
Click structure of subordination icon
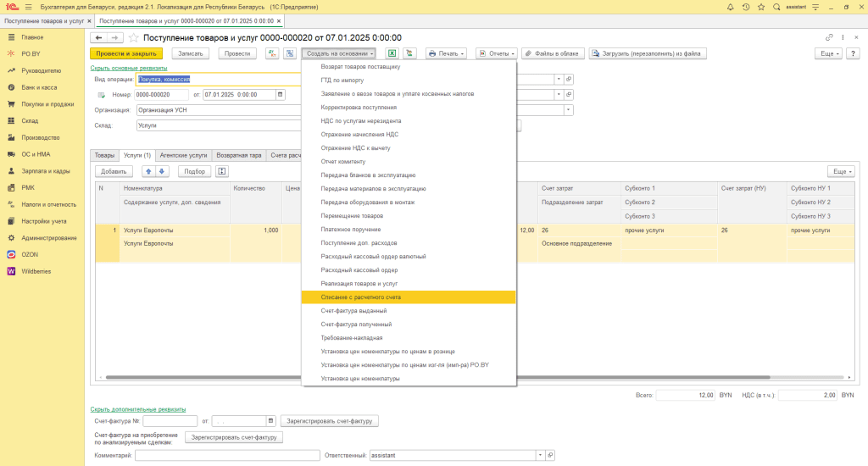[290, 53]
